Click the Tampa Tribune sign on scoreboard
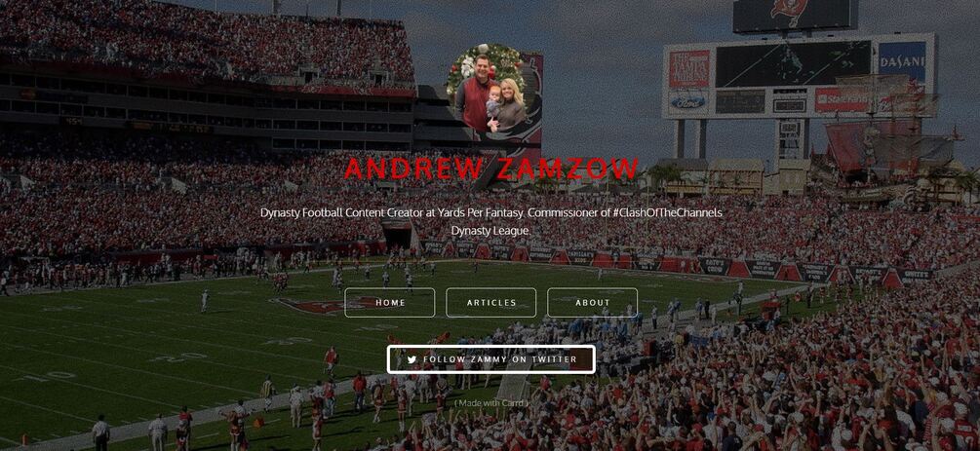Viewport: 980px width, 451px height. click(x=689, y=69)
